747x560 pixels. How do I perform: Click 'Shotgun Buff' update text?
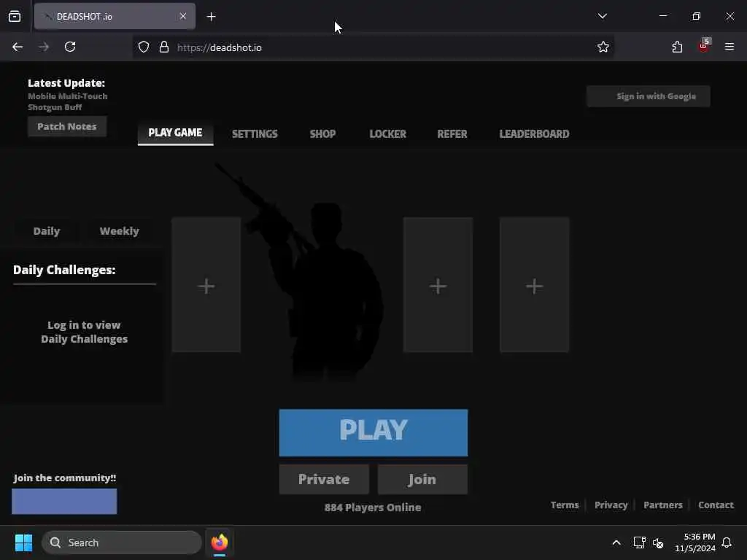[x=55, y=107]
